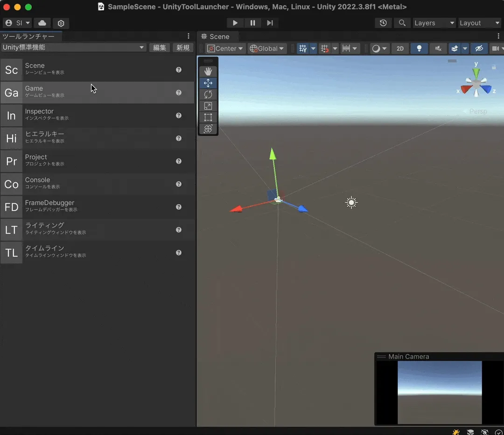Screen dimensions: 504x435
Task: Toggle hidden objects visibility eye
Action: click(478, 48)
